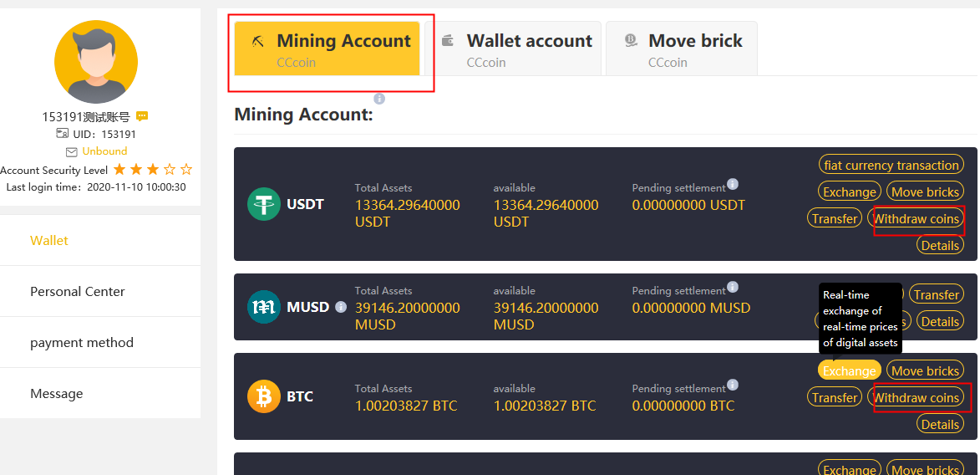Viewport: 980px width, 475px height.
Task: Click Withdraw coins for BTC
Action: click(x=916, y=397)
